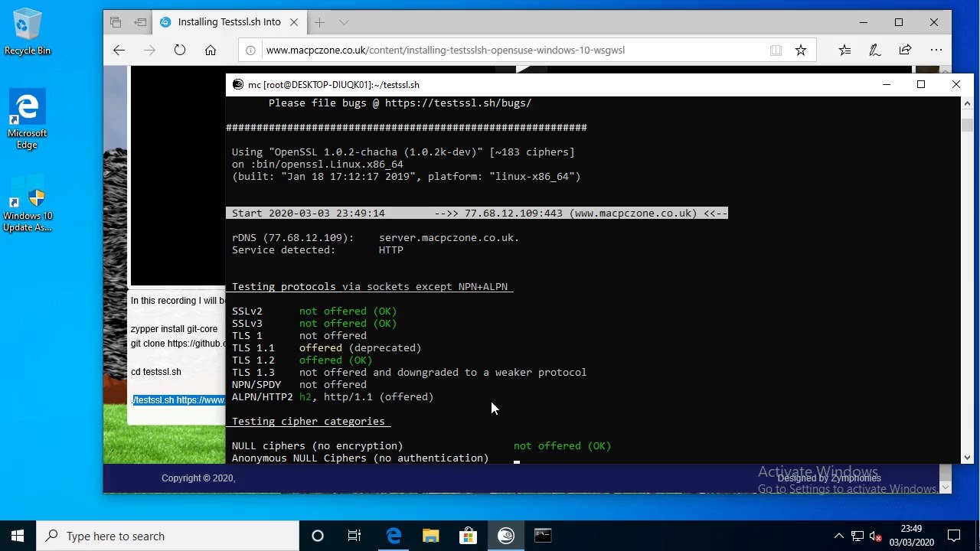Open Edge settings and more menu
Screen dimensions: 980x551
tap(936, 50)
